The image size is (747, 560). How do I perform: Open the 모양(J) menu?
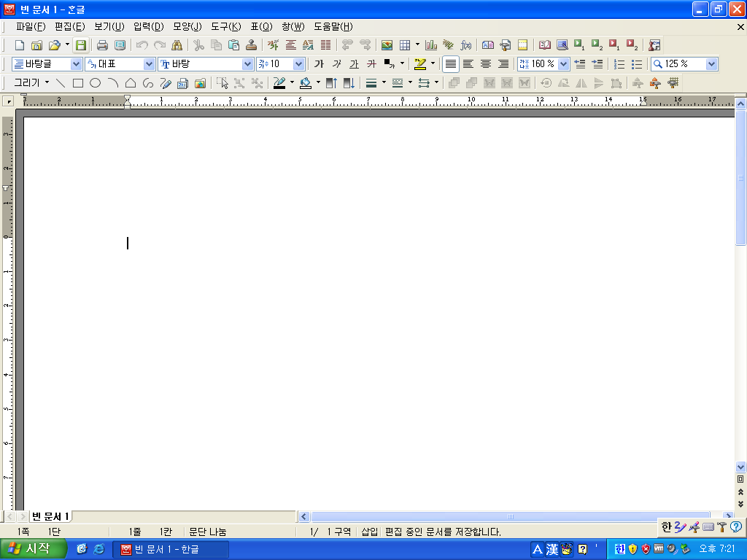(187, 27)
